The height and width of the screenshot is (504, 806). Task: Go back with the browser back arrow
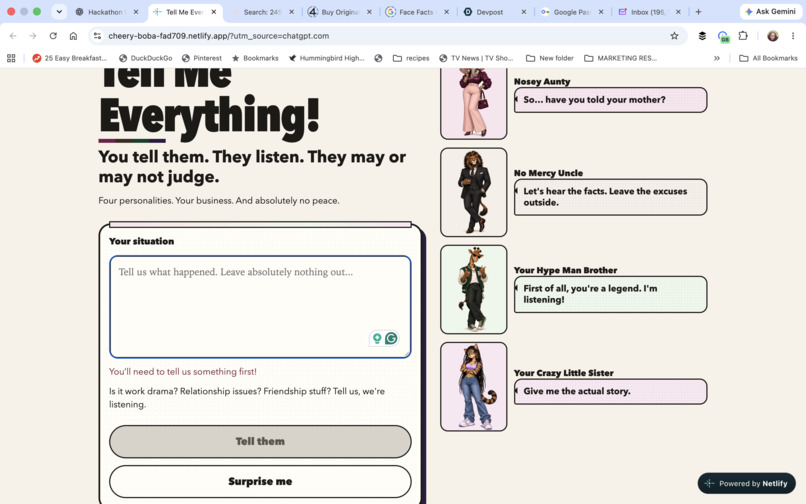[13, 36]
